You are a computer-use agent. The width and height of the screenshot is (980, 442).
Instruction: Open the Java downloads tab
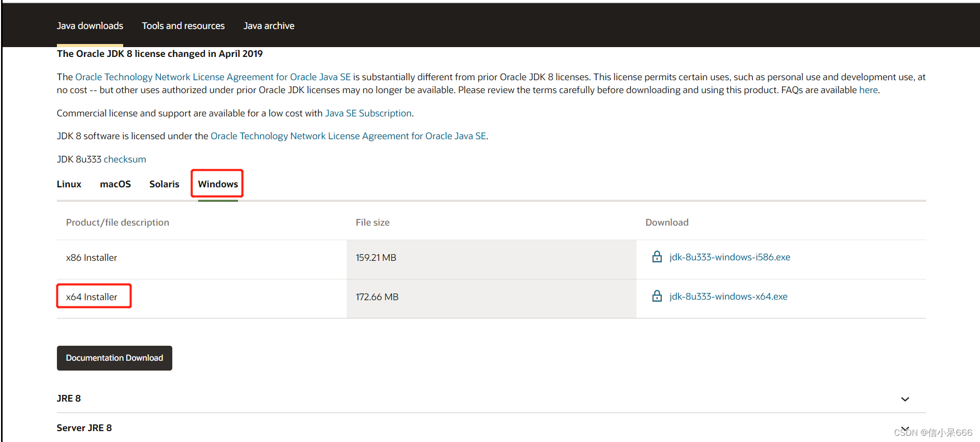(90, 26)
